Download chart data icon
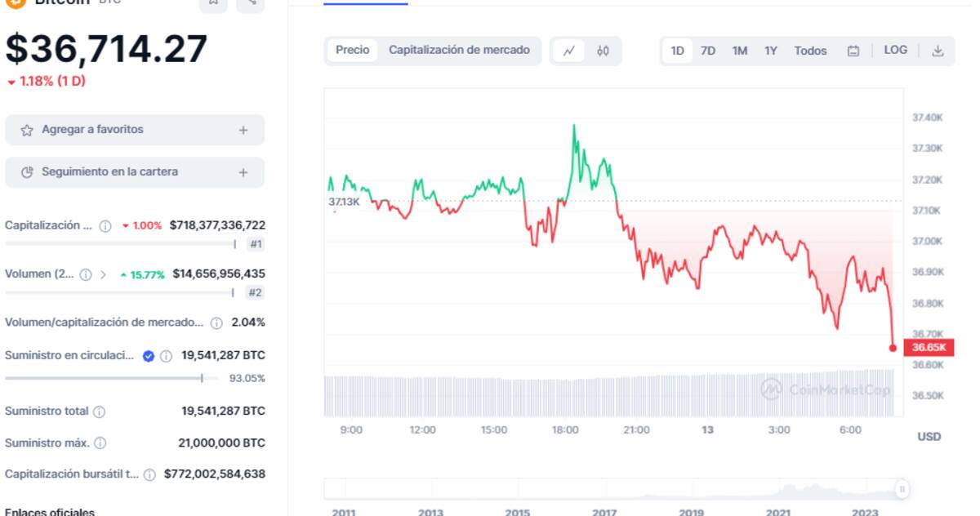Screen dimensions: 980x516 (x=938, y=51)
